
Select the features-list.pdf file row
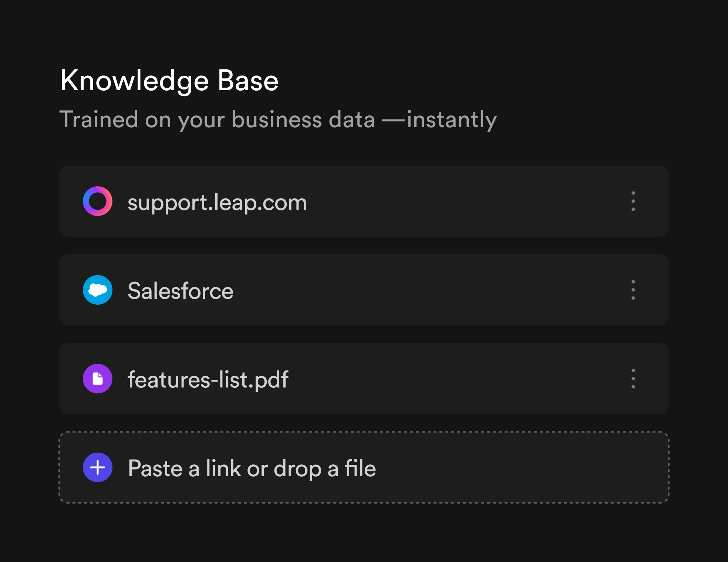(364, 379)
